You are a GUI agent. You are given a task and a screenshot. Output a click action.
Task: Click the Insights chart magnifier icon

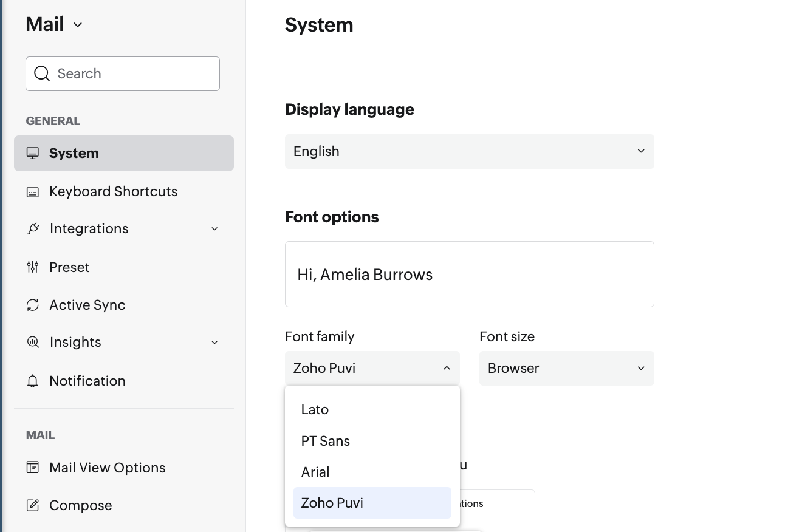[33, 343]
